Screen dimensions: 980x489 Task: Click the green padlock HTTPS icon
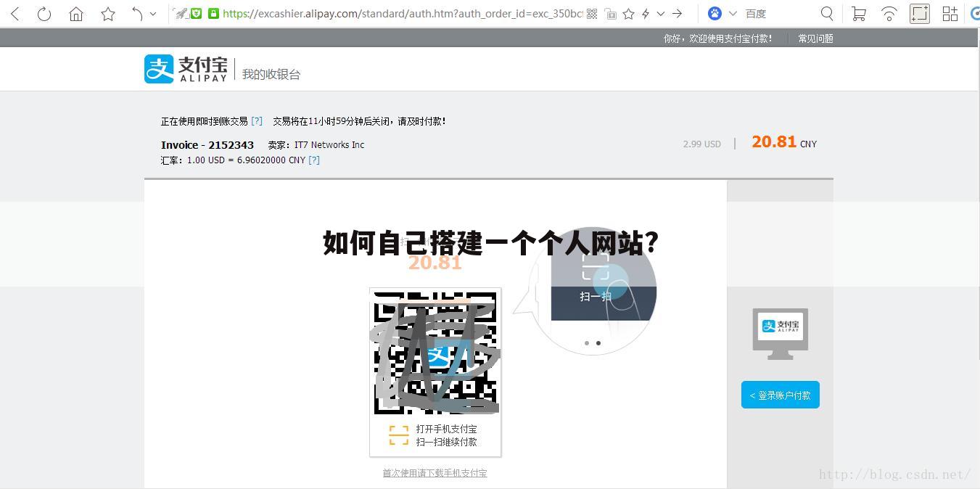(x=213, y=13)
